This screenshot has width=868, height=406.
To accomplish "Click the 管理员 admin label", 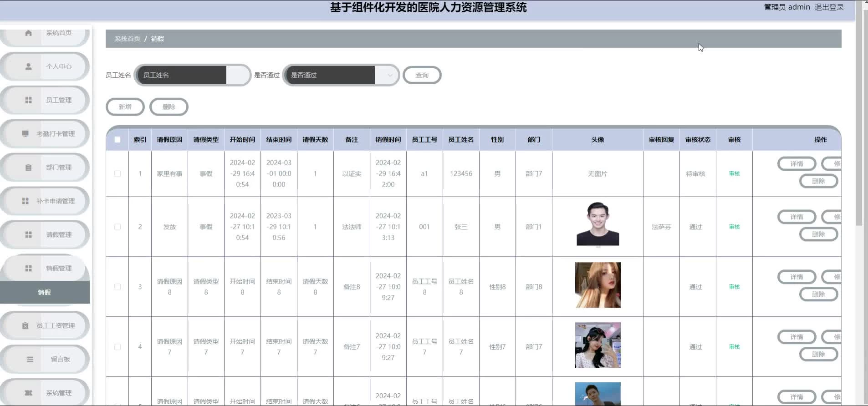I will click(x=787, y=7).
